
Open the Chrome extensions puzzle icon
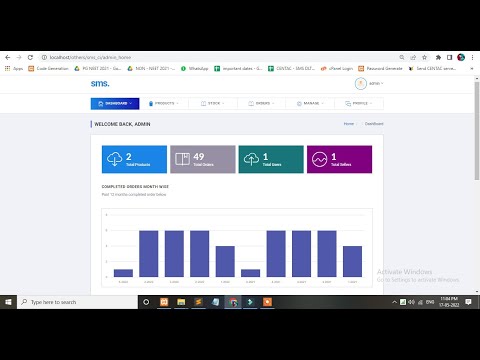438,57
